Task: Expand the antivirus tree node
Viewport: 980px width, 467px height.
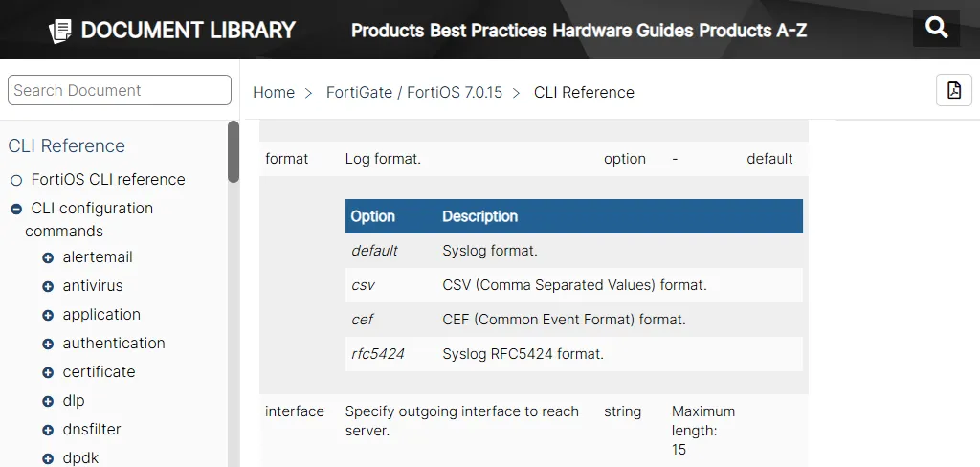Action: click(48, 286)
